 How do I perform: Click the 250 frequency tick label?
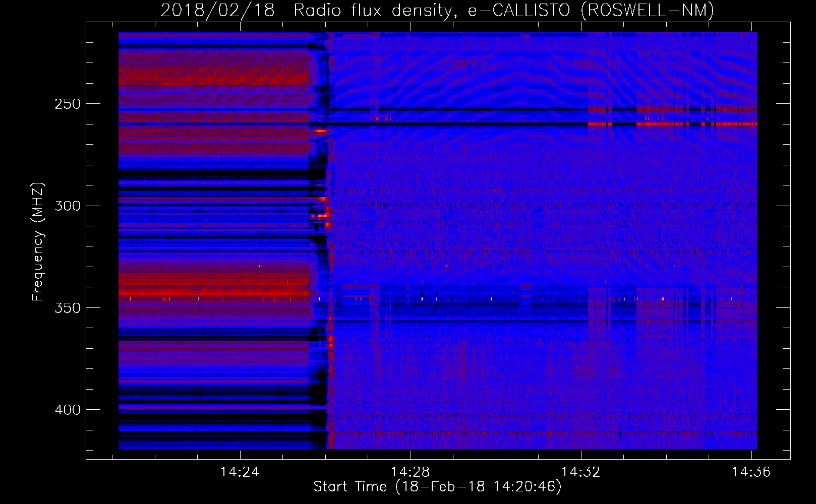pos(68,104)
